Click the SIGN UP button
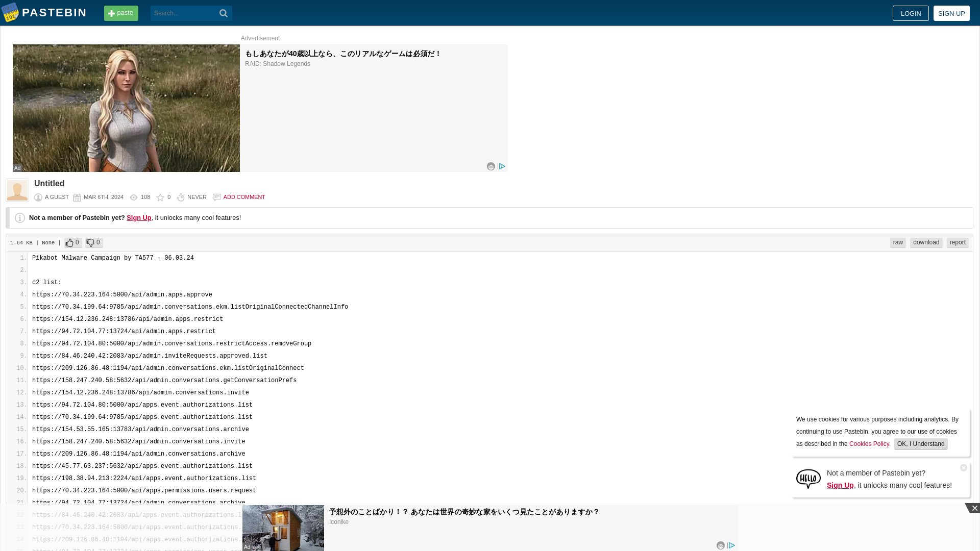Viewport: 980px width, 551px height. pyautogui.click(x=951, y=13)
